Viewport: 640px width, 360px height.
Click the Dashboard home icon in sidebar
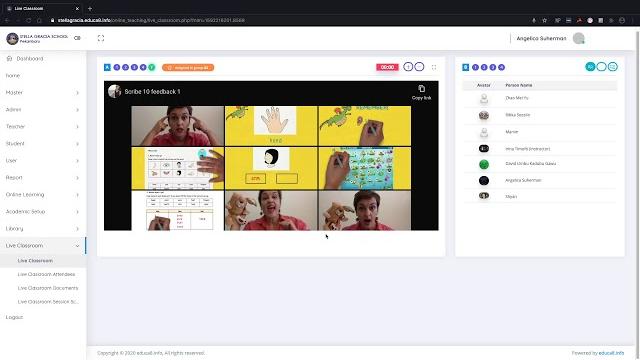[x=9, y=58]
